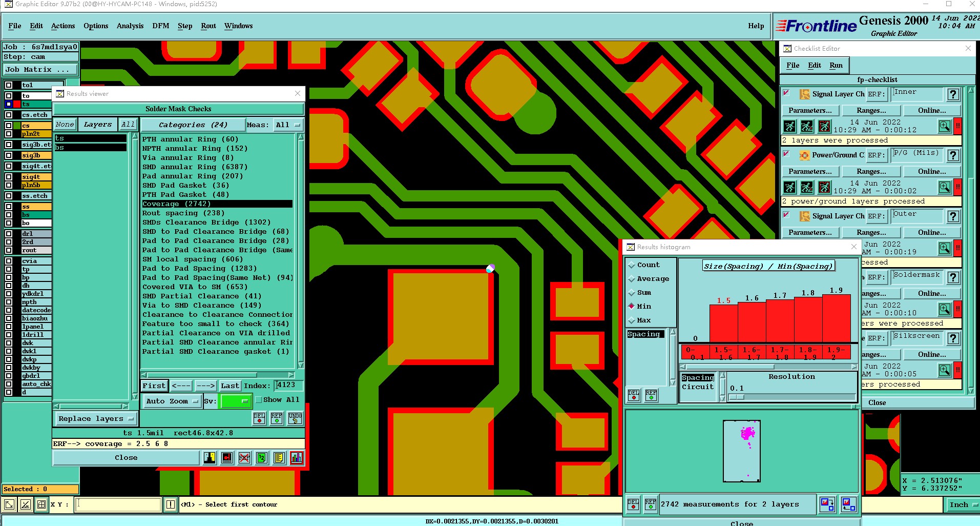980x526 pixels.
Task: Click the grid window icon beside X Y field
Action: pos(42,504)
